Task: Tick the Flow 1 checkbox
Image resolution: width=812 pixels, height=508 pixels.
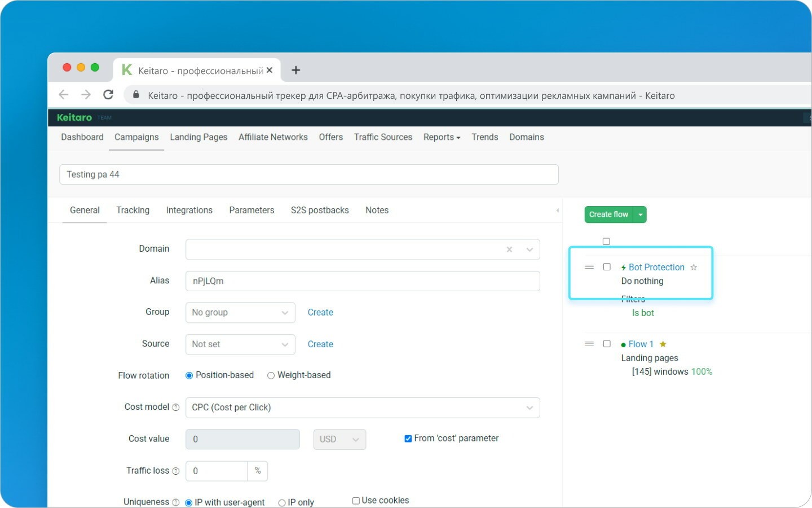Action: (607, 344)
